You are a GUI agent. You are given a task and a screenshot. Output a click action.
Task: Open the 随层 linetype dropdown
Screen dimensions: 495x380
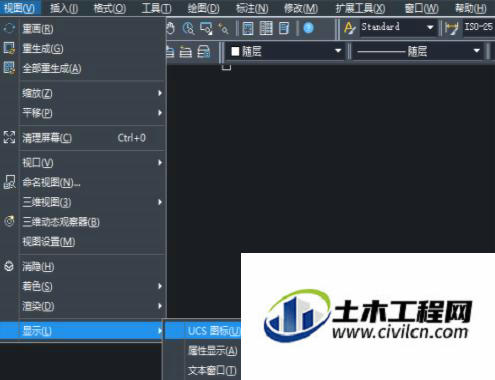point(418,51)
